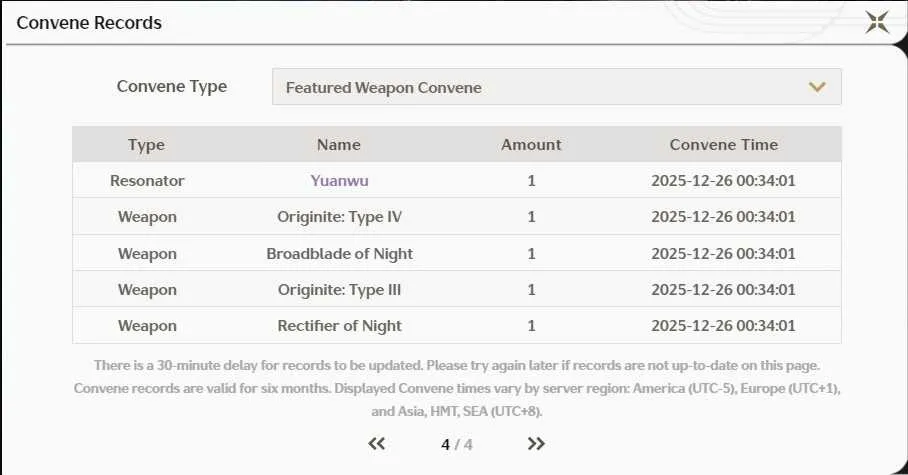Screen dimensions: 908x475
Task: Click the 30-minute delay notice text
Action: (x=457, y=366)
